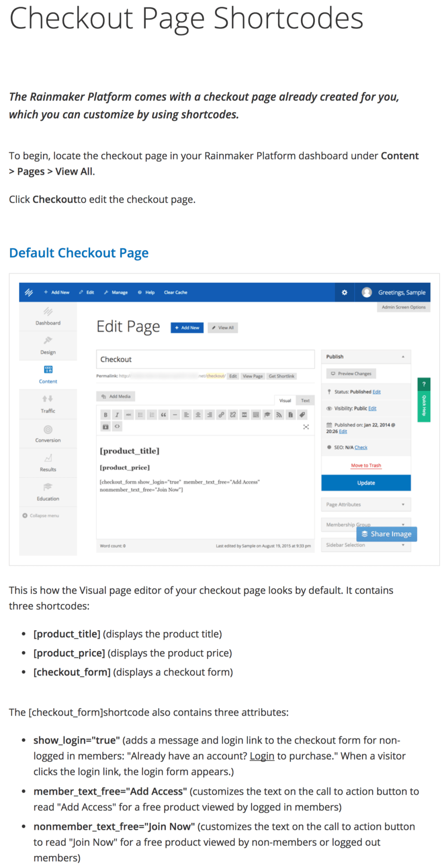Open Content in the sidebar
This screenshot has height=868, width=442.
pyautogui.click(x=48, y=375)
